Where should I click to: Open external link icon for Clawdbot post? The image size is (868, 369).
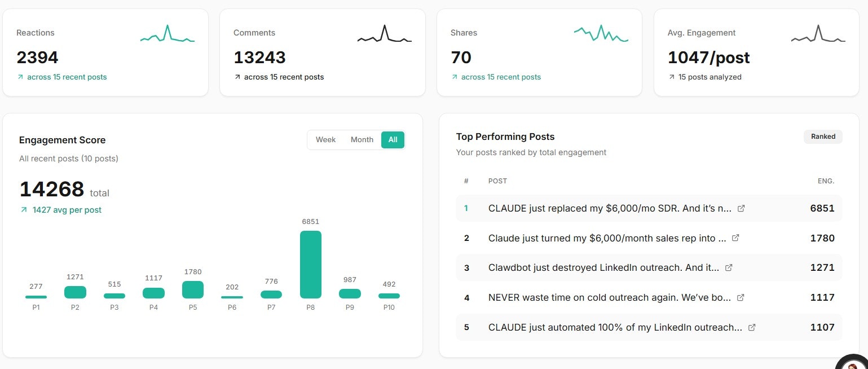coord(729,267)
